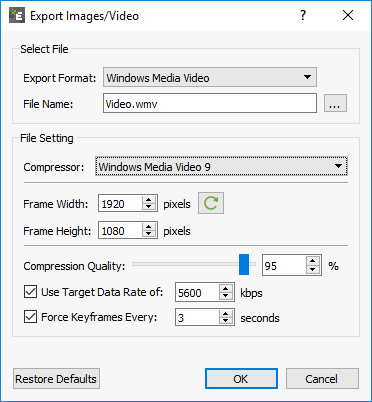The height and width of the screenshot is (402, 372).
Task: Click the Compression Quality slider handle
Action: (x=244, y=264)
